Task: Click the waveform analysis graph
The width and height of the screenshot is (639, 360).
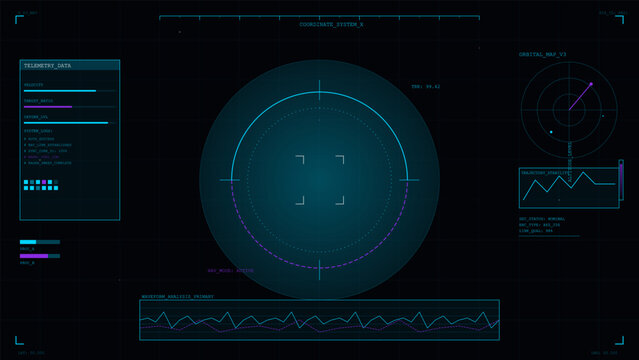Action: (320, 320)
